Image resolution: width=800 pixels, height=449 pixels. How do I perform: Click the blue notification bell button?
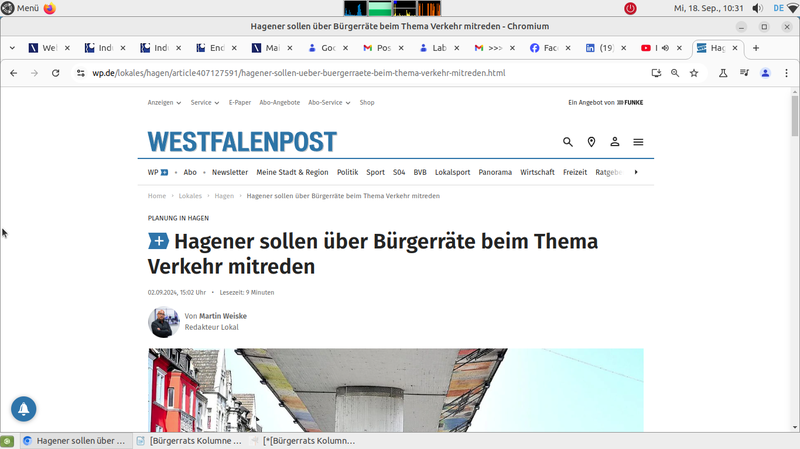click(24, 408)
